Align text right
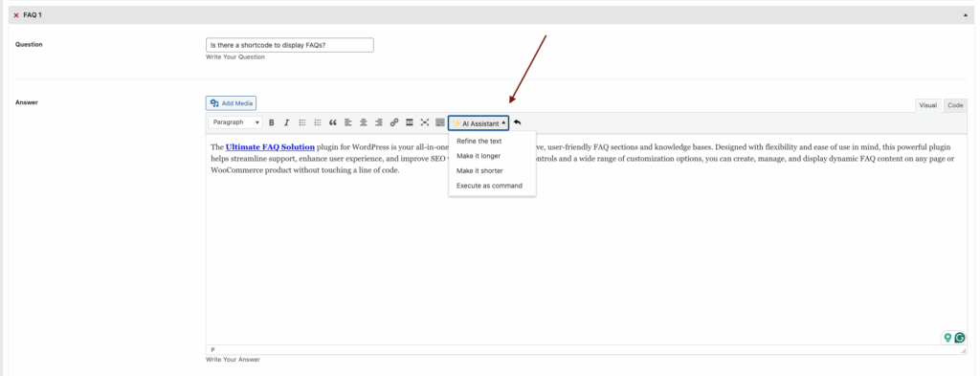 (379, 122)
